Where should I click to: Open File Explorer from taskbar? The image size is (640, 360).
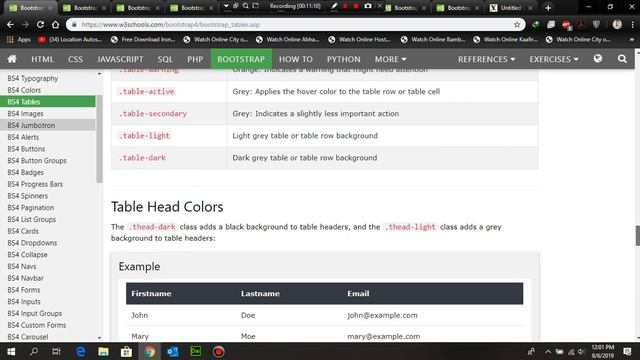pyautogui.click(x=103, y=351)
